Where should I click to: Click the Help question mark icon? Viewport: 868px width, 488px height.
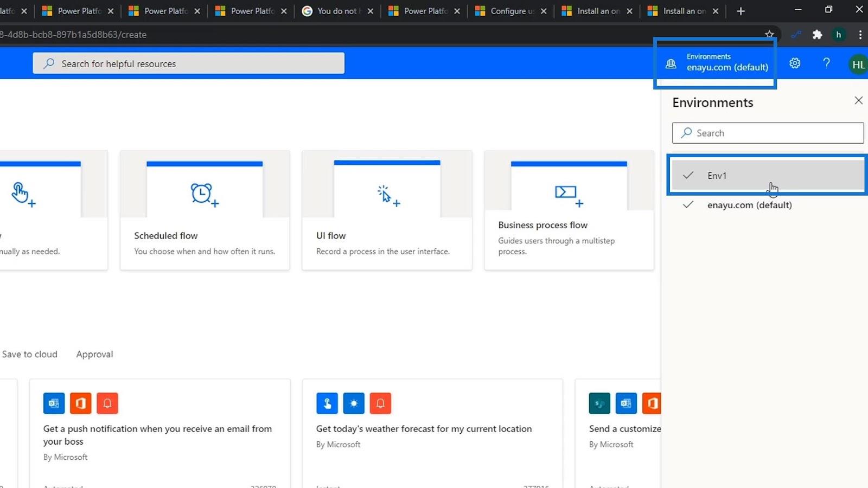826,63
